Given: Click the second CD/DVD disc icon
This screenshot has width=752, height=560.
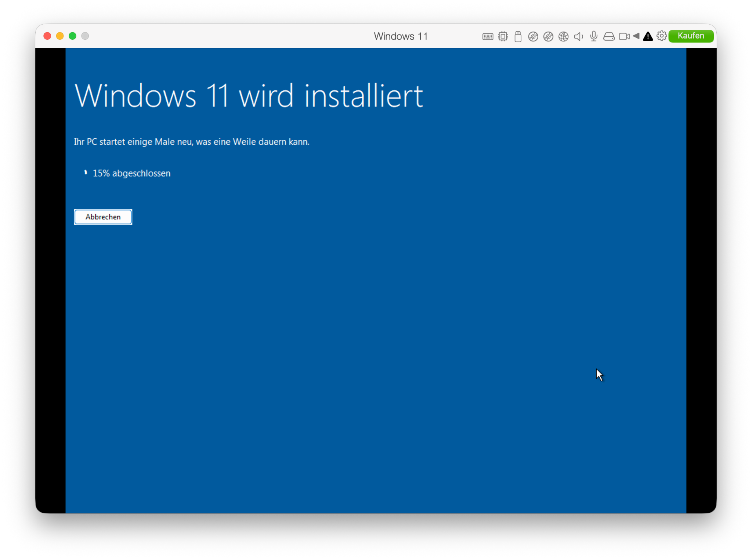Looking at the screenshot, I should coord(548,36).
